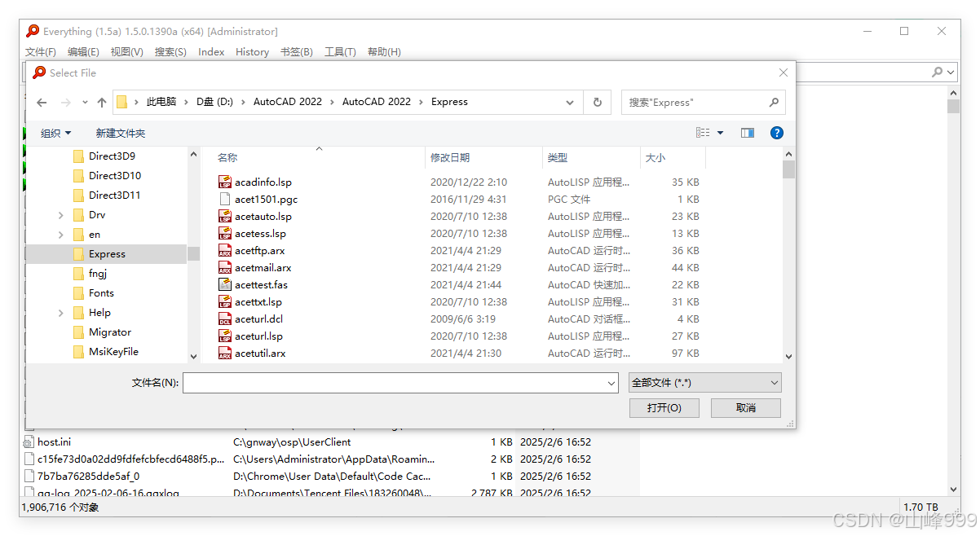Click the MsiKeyFile folder icon
980x536 pixels.
pos(78,352)
